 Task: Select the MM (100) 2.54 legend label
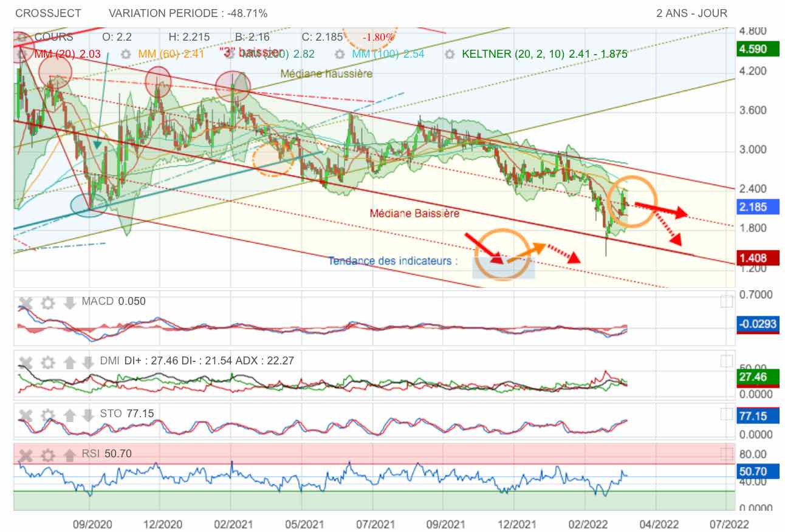(x=388, y=54)
